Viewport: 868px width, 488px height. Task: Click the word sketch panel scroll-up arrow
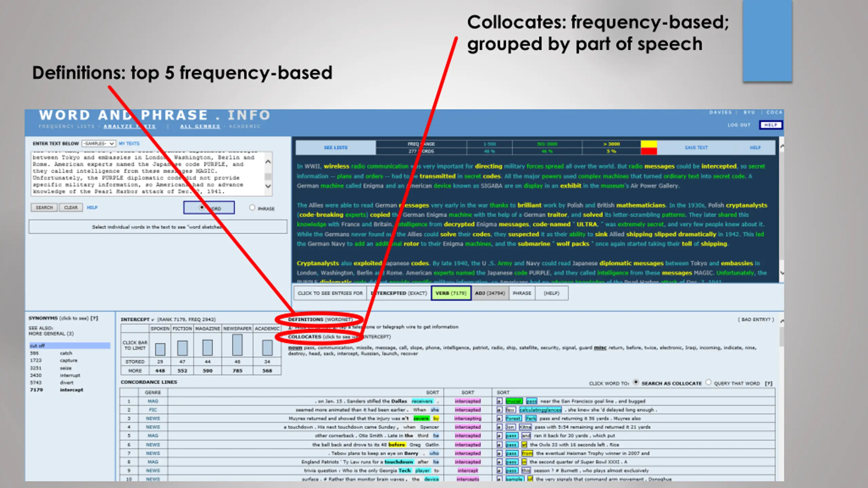pyautogui.click(x=782, y=321)
